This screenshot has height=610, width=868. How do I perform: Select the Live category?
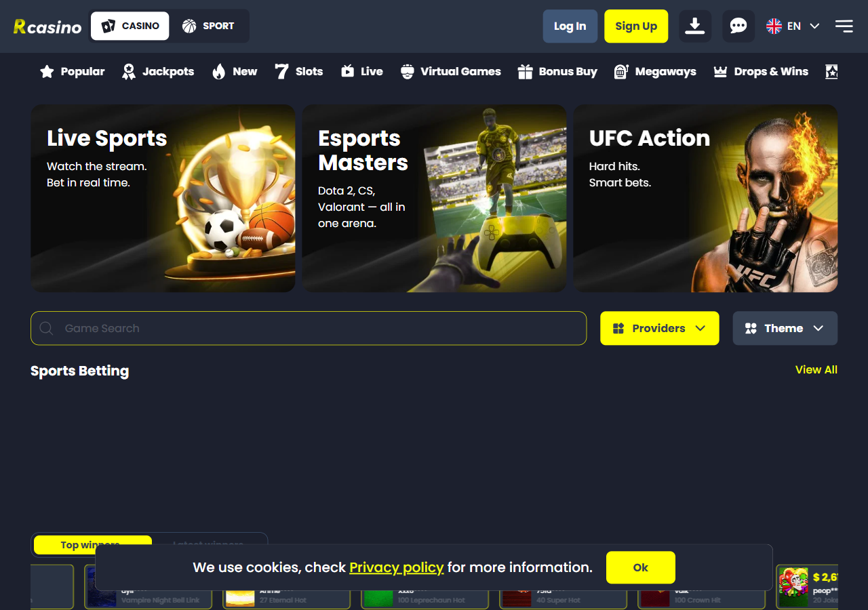pos(361,71)
